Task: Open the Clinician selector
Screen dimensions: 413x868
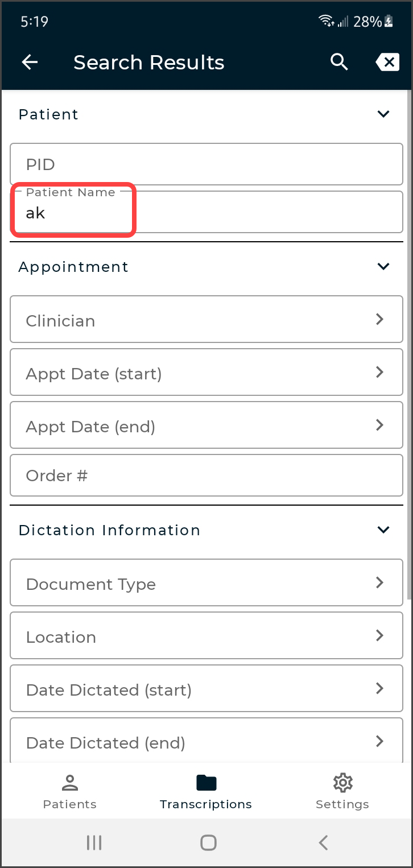Action: [x=206, y=320]
